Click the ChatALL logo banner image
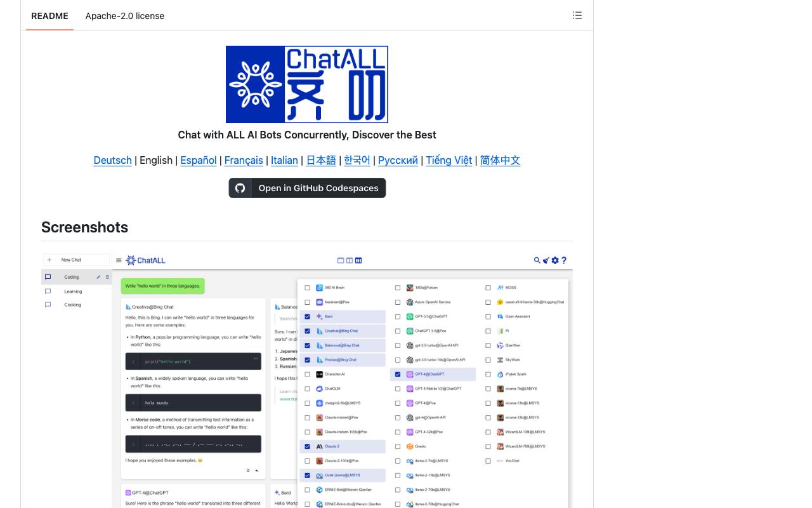812x508 pixels. tap(307, 84)
